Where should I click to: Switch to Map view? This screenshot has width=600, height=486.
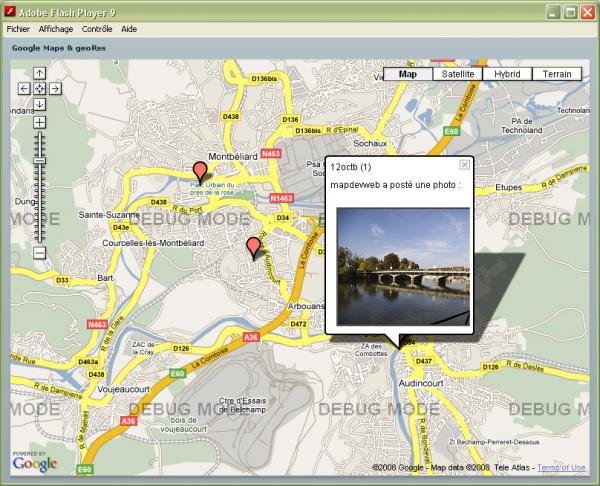[x=408, y=74]
